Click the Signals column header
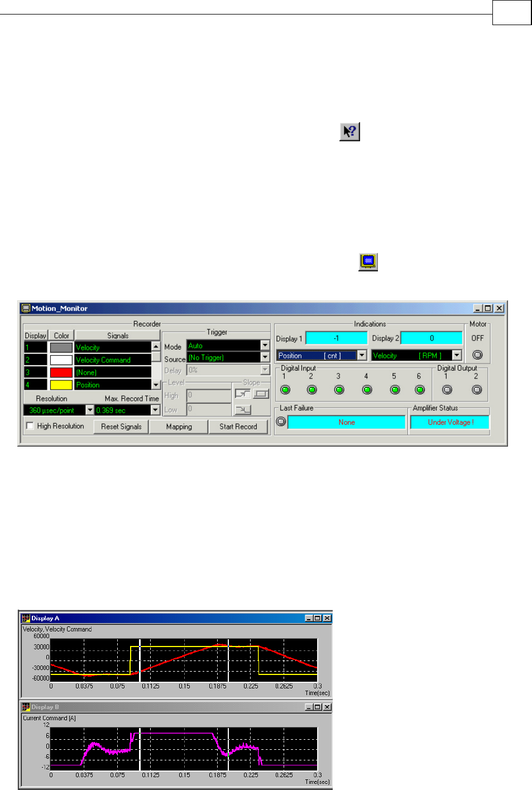The image size is (532, 790). point(118,336)
